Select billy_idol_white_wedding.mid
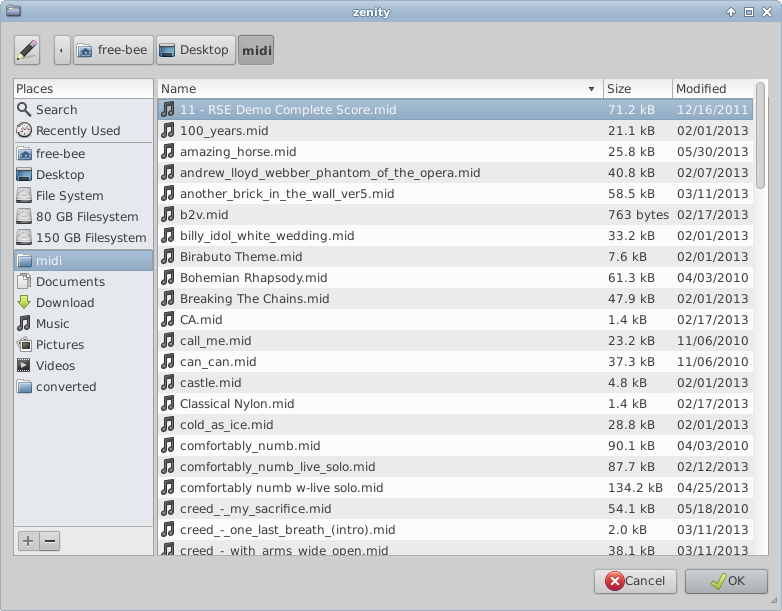 coord(455,235)
